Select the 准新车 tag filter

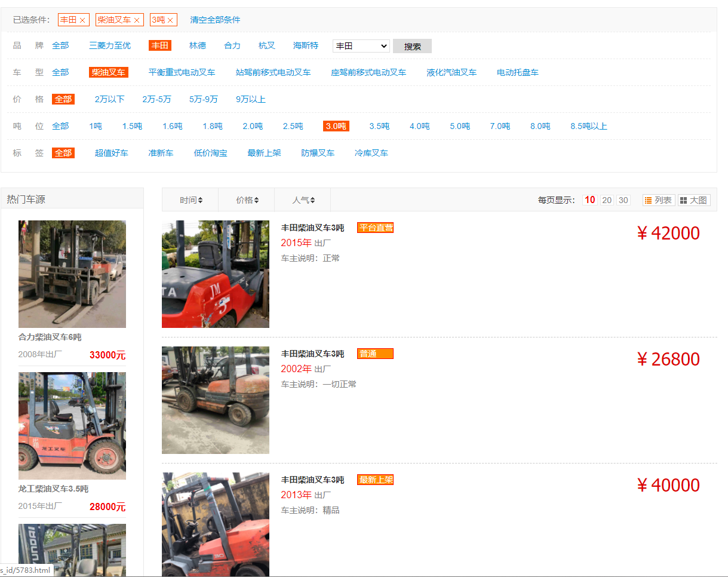tap(161, 153)
